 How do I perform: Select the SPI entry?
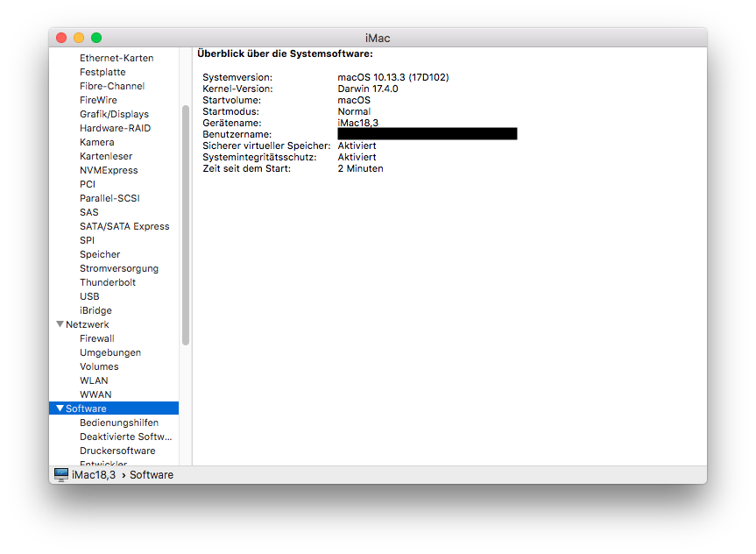[x=87, y=240]
